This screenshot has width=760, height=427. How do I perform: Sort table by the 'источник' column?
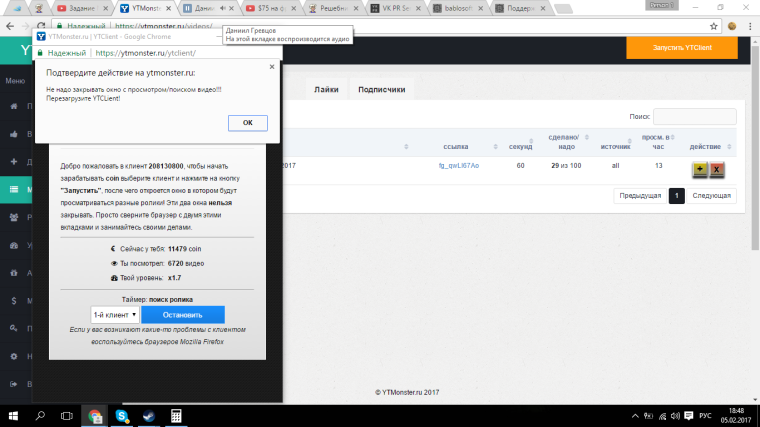click(616, 144)
